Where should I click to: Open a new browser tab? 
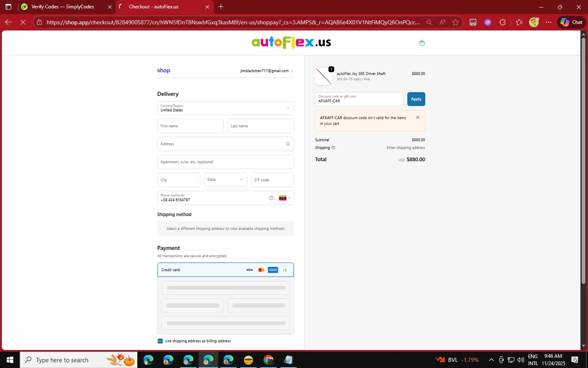coord(221,7)
